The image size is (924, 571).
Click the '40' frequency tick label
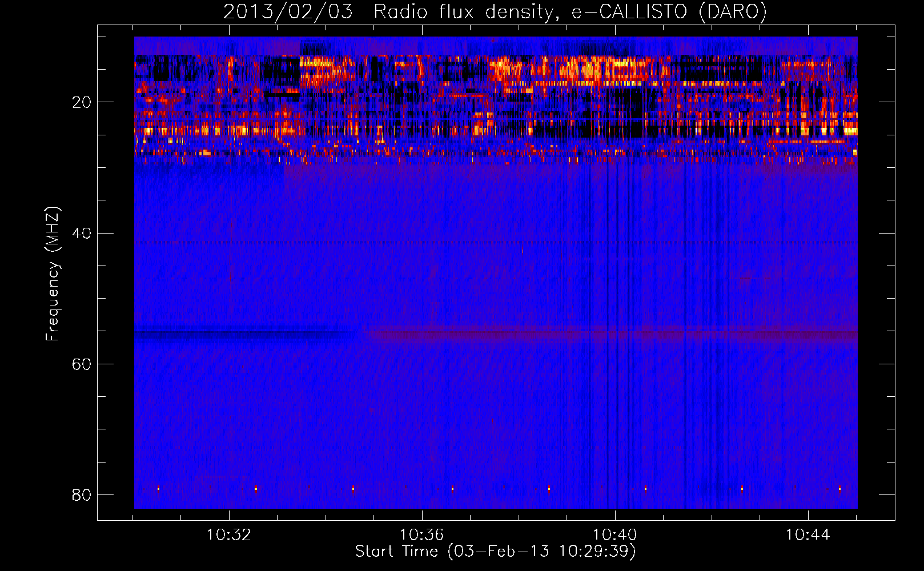82,234
